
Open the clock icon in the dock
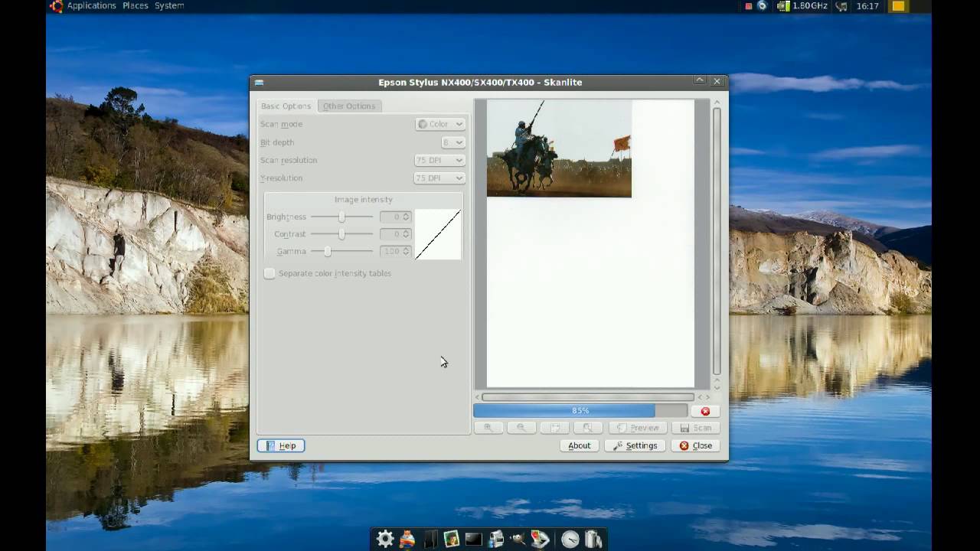pos(570,539)
